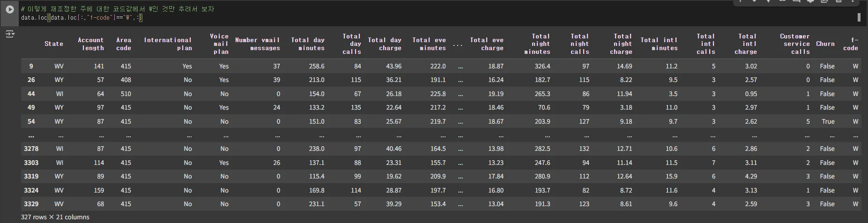Screen dimensions: 868x223
Task: Click row index 26
Action: click(x=31, y=80)
